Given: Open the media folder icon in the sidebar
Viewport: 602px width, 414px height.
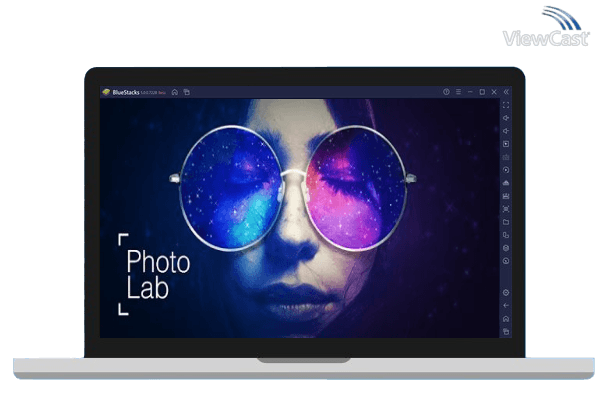Looking at the screenshot, I should click(x=506, y=222).
